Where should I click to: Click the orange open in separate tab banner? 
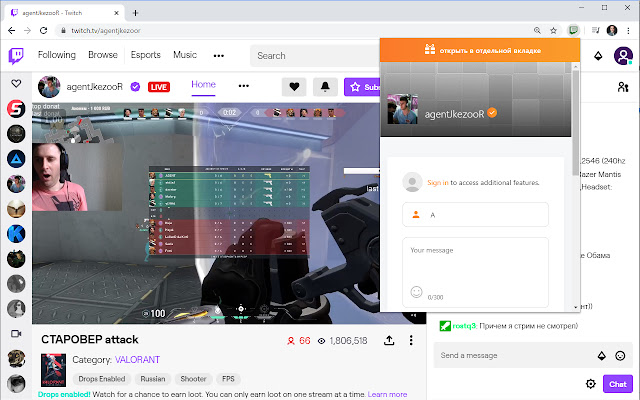(x=480, y=50)
